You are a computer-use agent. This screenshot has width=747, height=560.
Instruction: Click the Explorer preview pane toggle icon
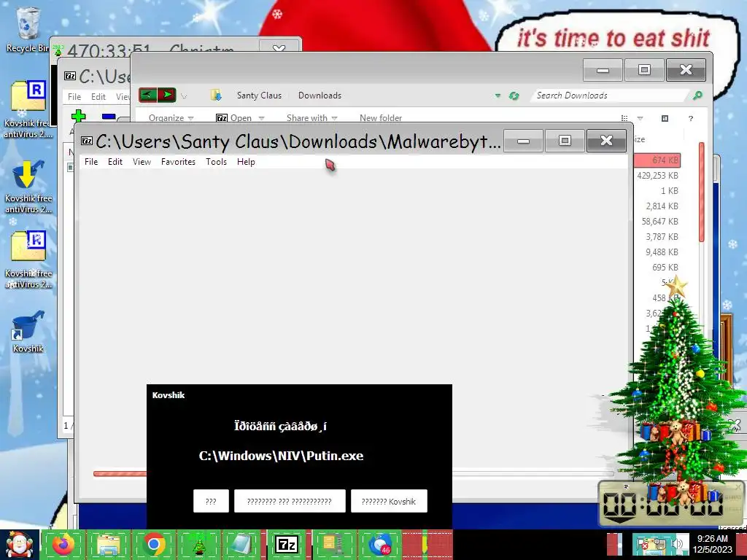tap(665, 118)
